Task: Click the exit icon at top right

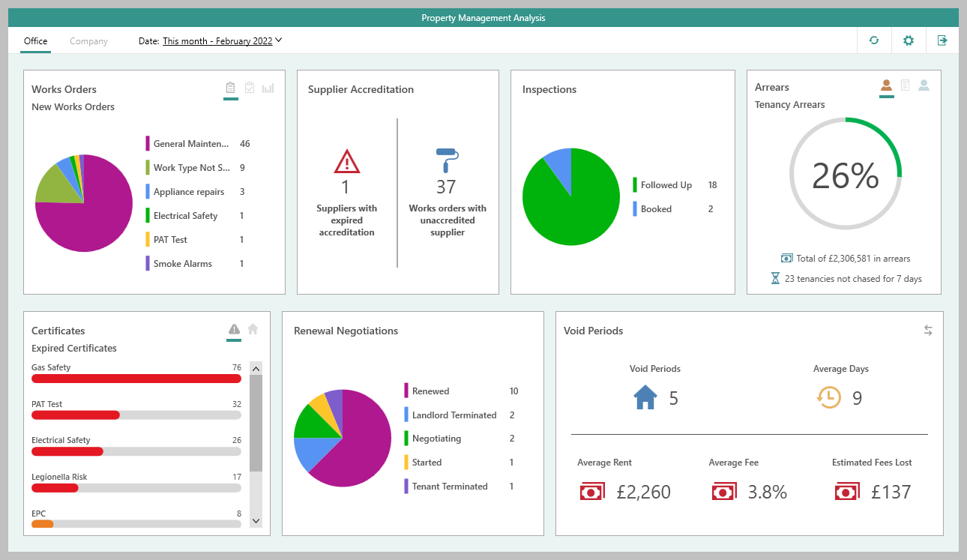Action: [942, 40]
